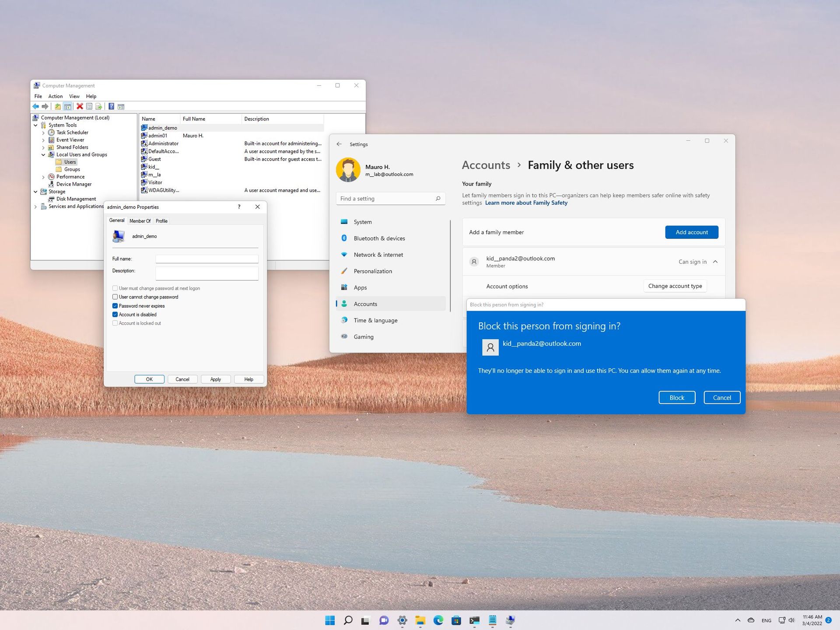
Task: Select the Profile tab in admin_demo Properties
Action: [x=161, y=221]
